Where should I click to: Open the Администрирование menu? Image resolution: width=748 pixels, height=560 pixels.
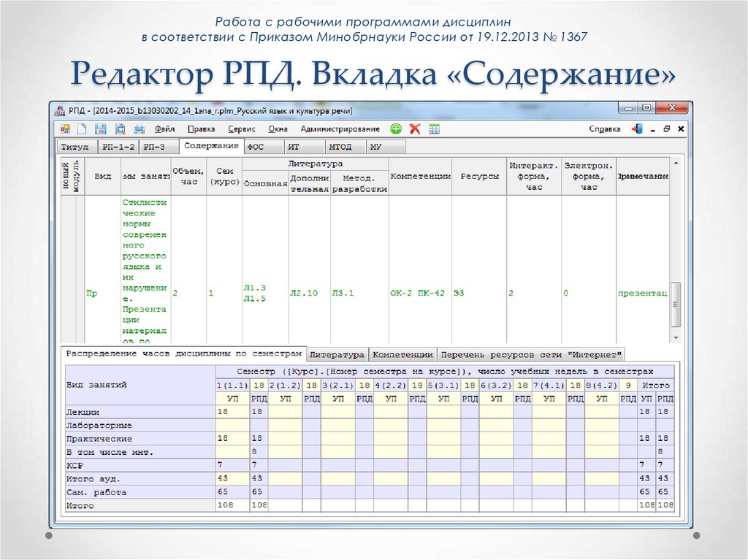(340, 128)
